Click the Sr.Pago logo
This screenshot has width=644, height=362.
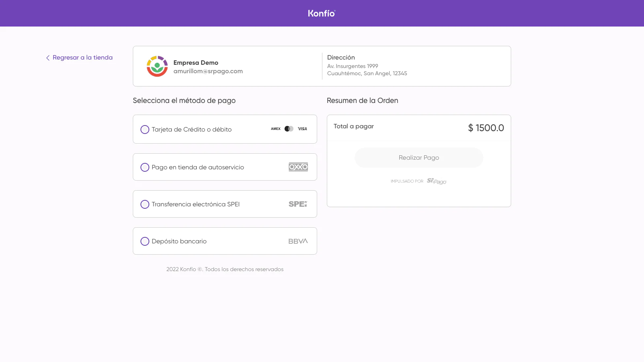pos(436,181)
